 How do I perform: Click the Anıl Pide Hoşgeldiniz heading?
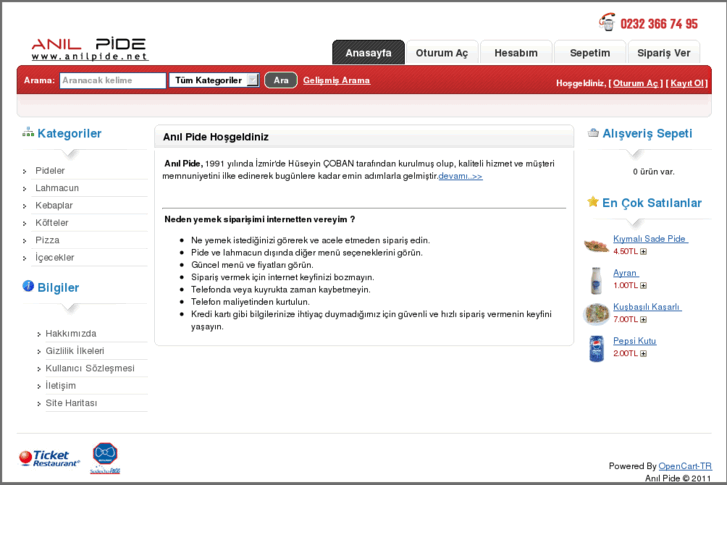(216, 137)
